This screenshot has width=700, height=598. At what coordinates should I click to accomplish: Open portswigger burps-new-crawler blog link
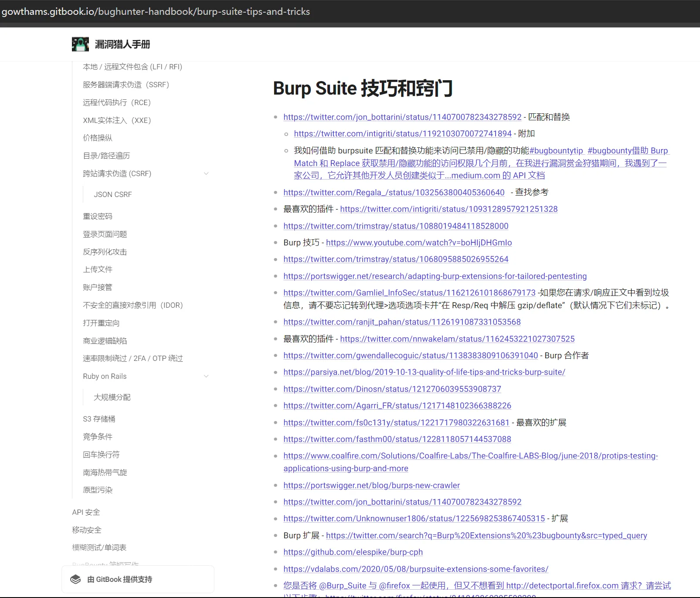coord(371,485)
